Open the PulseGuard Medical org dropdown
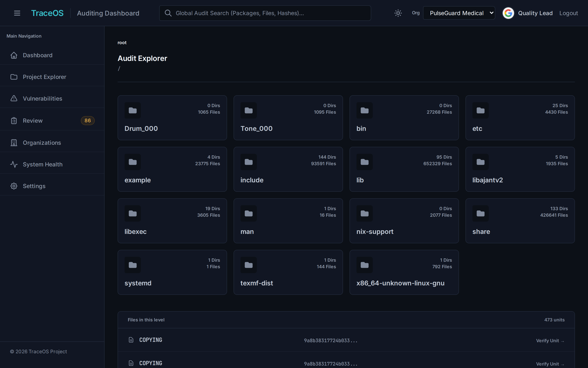588x368 pixels. pos(459,13)
